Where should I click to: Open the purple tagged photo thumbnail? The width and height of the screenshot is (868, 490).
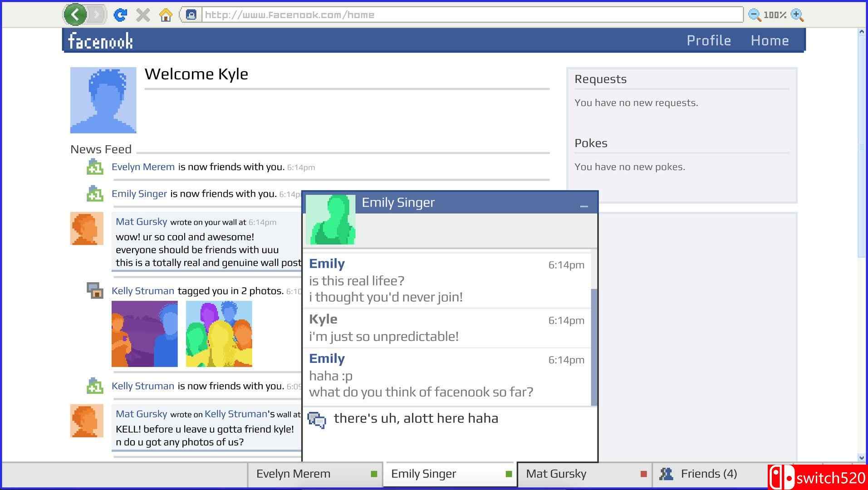pyautogui.click(x=145, y=334)
